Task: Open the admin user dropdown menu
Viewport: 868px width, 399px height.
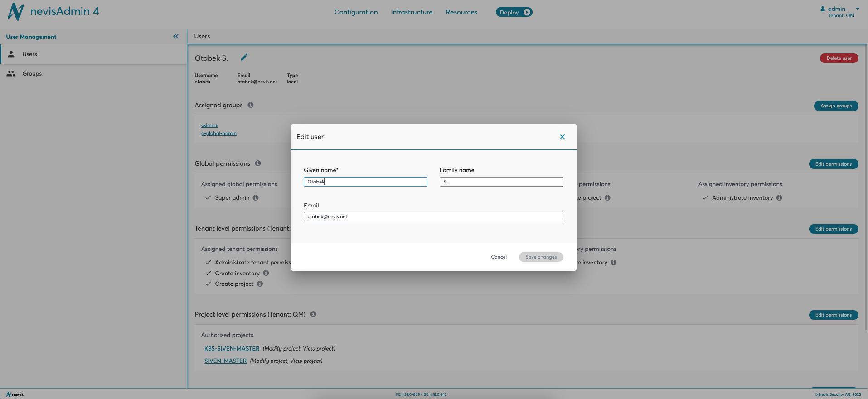Action: click(857, 9)
